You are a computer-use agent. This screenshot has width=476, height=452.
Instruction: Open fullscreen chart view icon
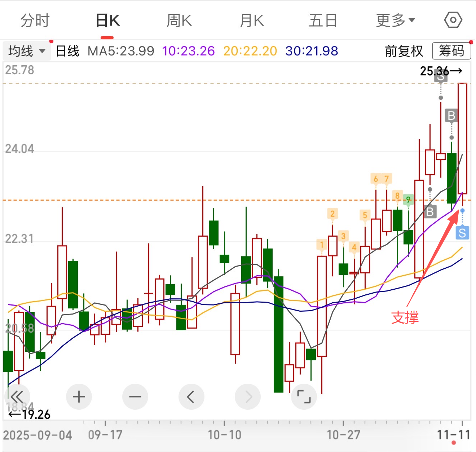(x=304, y=397)
